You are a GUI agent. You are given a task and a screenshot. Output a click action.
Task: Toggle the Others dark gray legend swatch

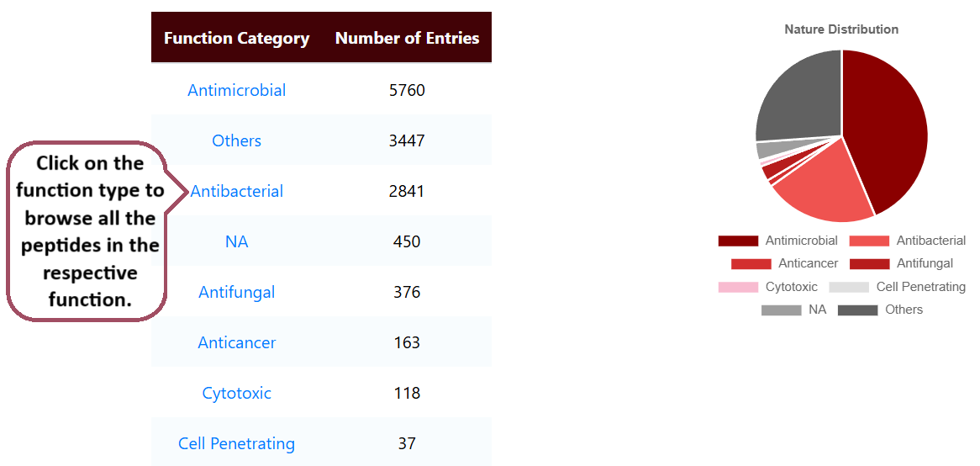pos(857,310)
